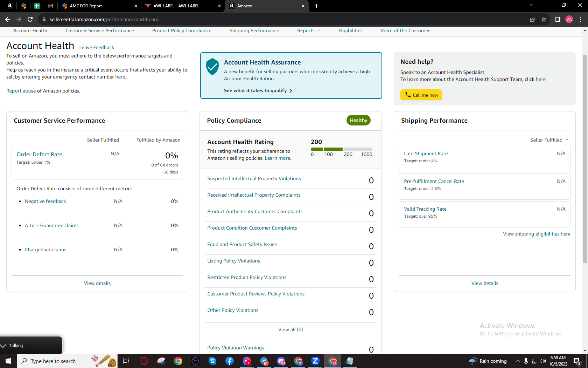Open A-to-z Guarantee claims link
The width and height of the screenshot is (588, 368).
[52, 225]
